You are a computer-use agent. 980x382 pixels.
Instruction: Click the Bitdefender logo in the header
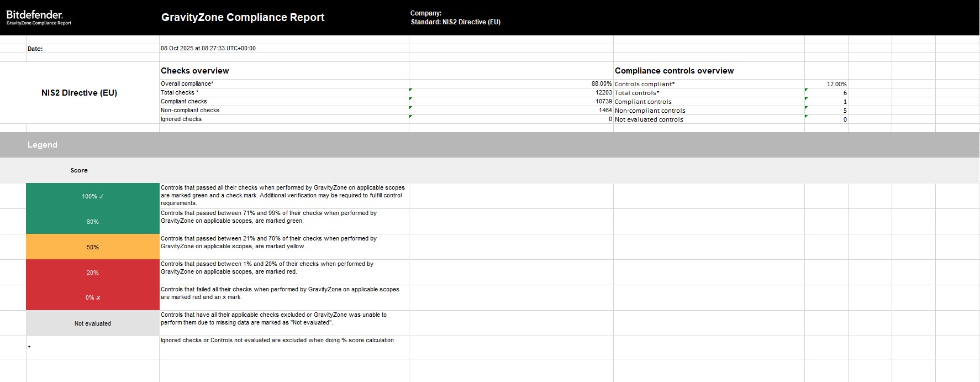pos(35,15)
